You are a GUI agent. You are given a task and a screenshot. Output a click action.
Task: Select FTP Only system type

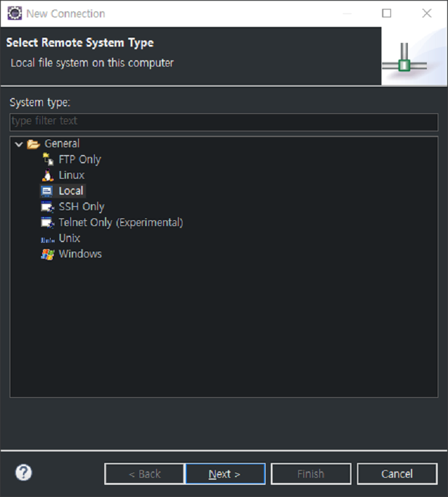[x=80, y=159]
